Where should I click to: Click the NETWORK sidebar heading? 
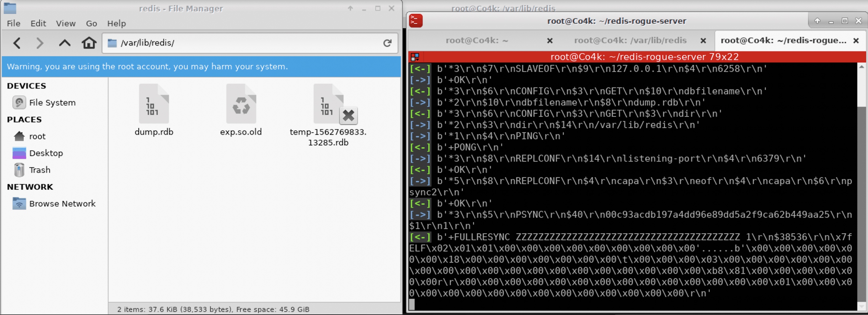[x=30, y=187]
